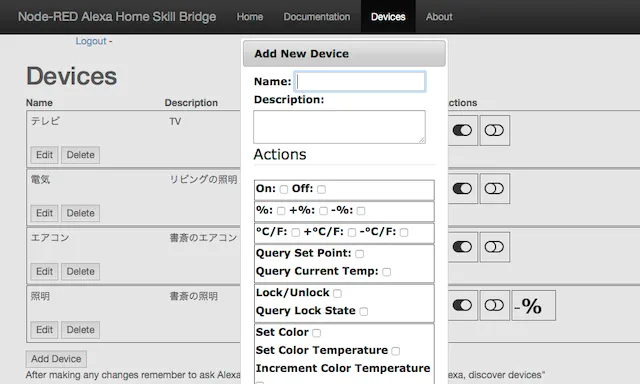Click the 照明 device name text

pyautogui.click(x=40, y=296)
